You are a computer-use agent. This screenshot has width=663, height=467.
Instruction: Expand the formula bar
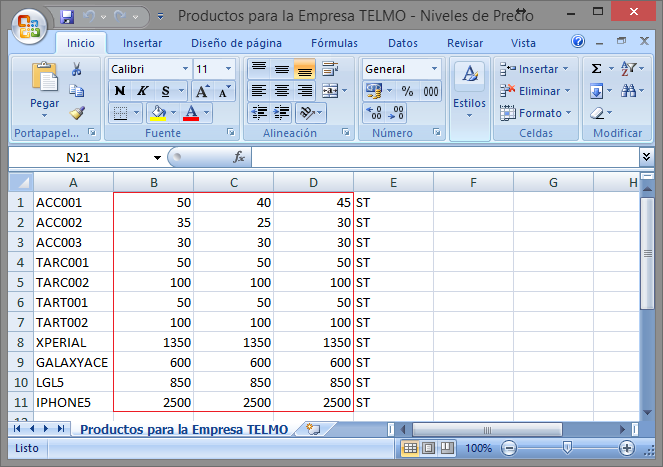click(x=646, y=157)
